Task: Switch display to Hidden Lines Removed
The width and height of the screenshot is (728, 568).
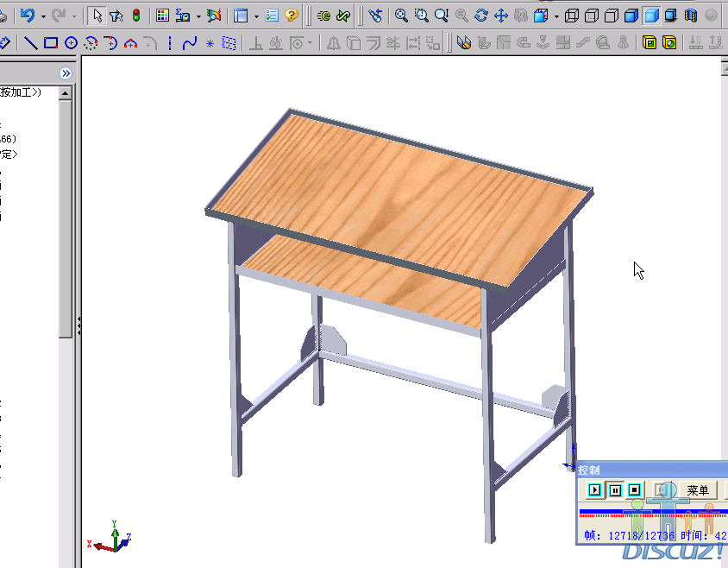Action: [x=612, y=16]
